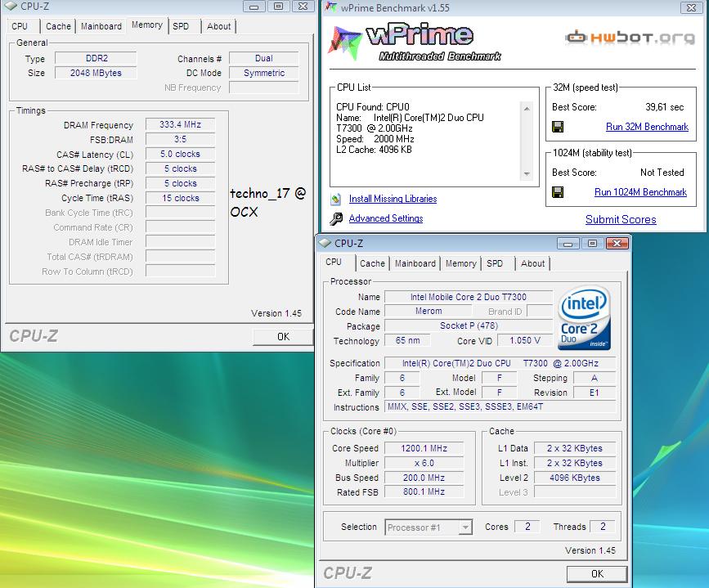Click CPU List scrollbar down arrow

tap(527, 174)
